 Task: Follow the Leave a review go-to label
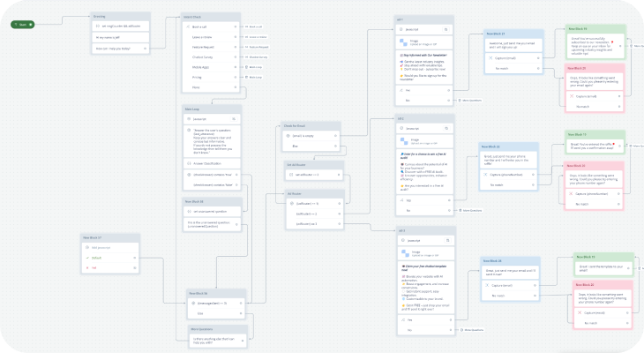[x=256, y=37]
